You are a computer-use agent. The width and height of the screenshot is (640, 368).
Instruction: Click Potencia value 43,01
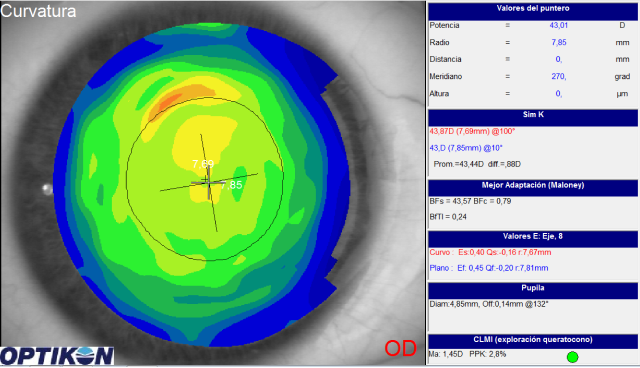click(x=558, y=25)
